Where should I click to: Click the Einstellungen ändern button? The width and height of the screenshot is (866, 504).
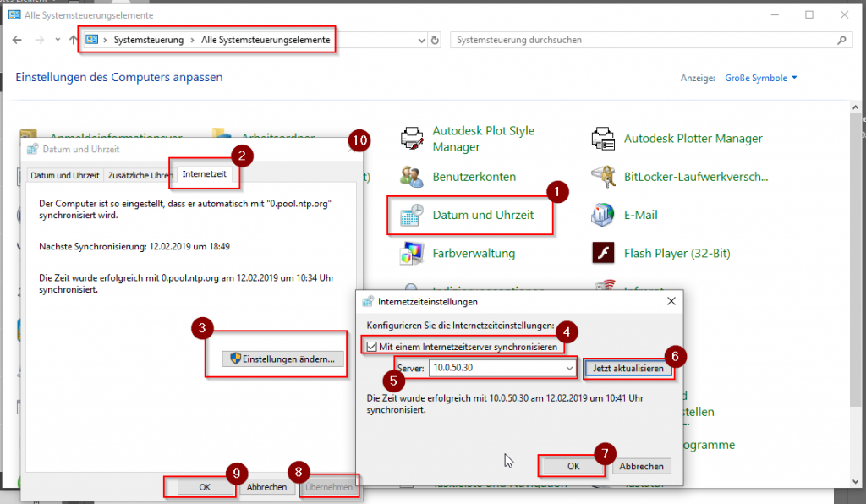tap(282, 359)
